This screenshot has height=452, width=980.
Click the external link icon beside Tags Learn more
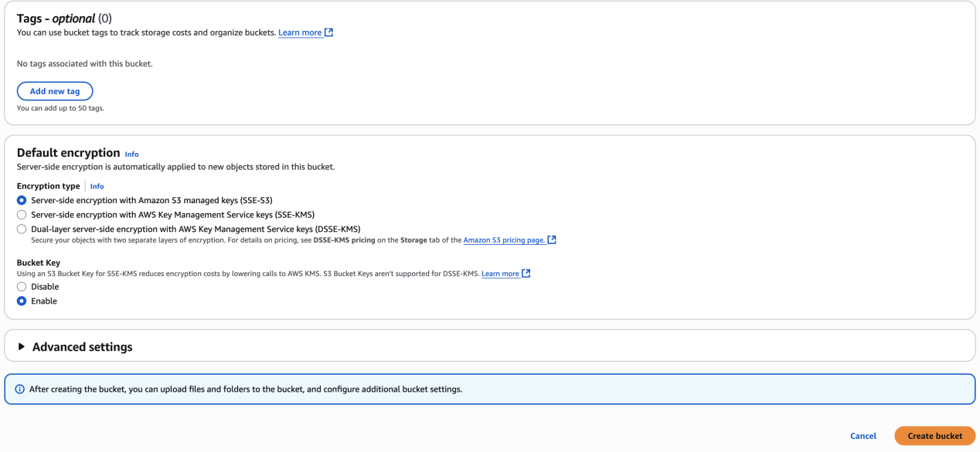pyautogui.click(x=329, y=32)
